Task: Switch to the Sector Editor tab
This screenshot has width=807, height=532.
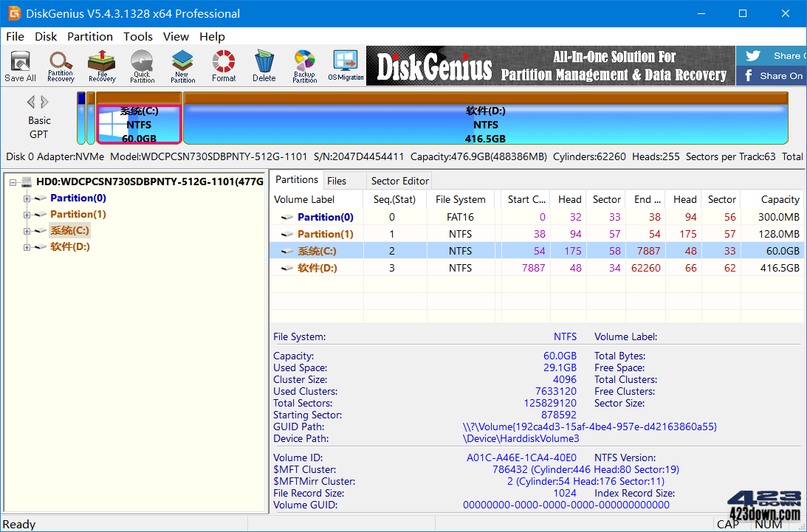Action: [399, 180]
